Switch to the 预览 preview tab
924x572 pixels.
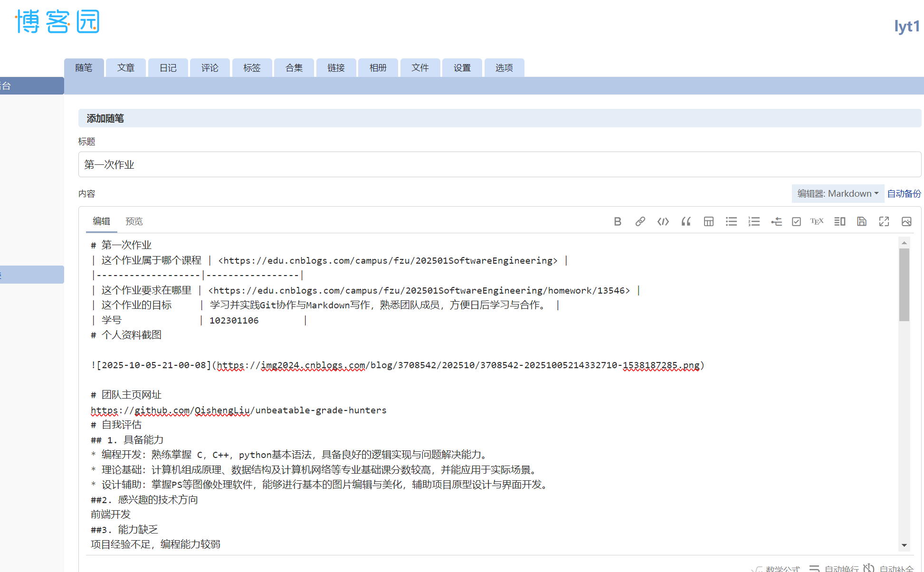click(134, 221)
